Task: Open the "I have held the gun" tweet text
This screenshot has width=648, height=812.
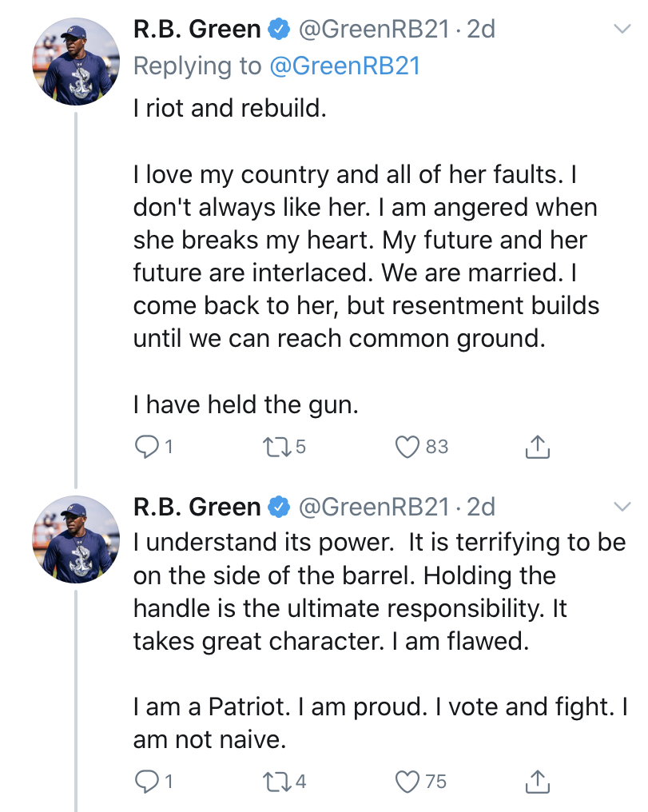Action: [x=246, y=406]
